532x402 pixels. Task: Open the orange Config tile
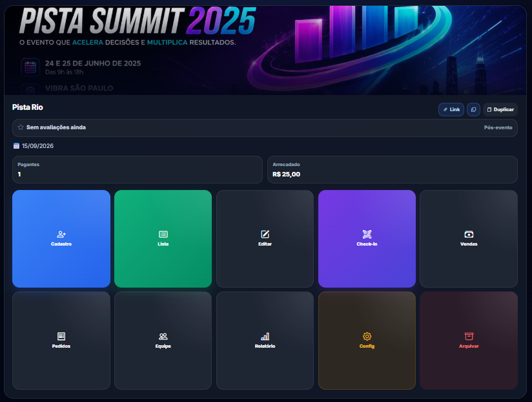pos(367,341)
